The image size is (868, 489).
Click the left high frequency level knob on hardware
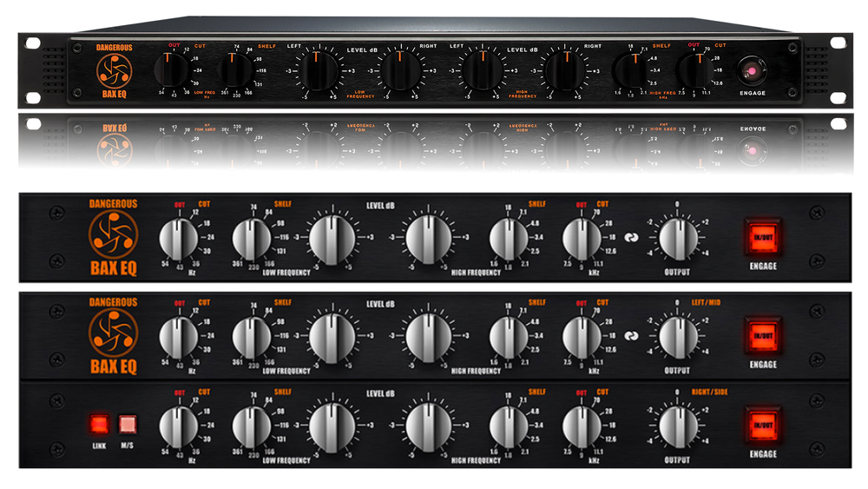483,71
